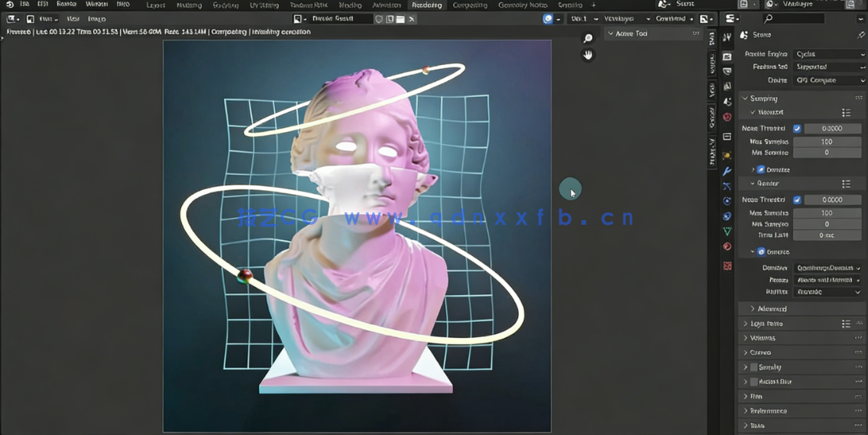Screen dimensions: 868x435
Task: Open the Modifiers wrench tab
Action: (727, 170)
